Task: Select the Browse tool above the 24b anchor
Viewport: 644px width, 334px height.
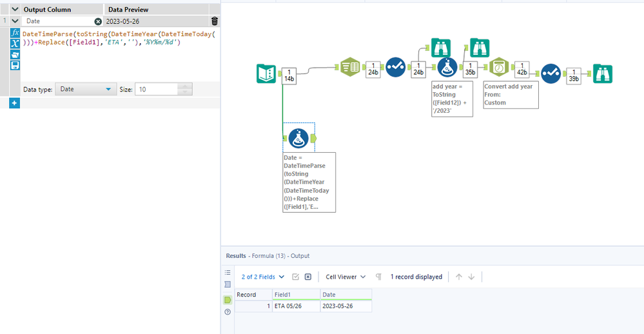Action: (441, 48)
